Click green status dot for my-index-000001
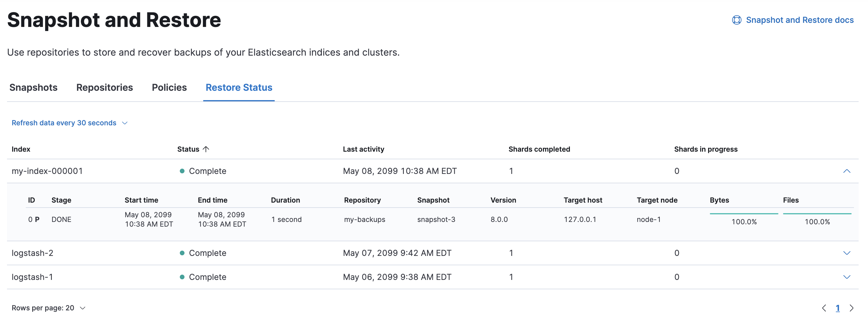The image size is (868, 325). tap(182, 171)
